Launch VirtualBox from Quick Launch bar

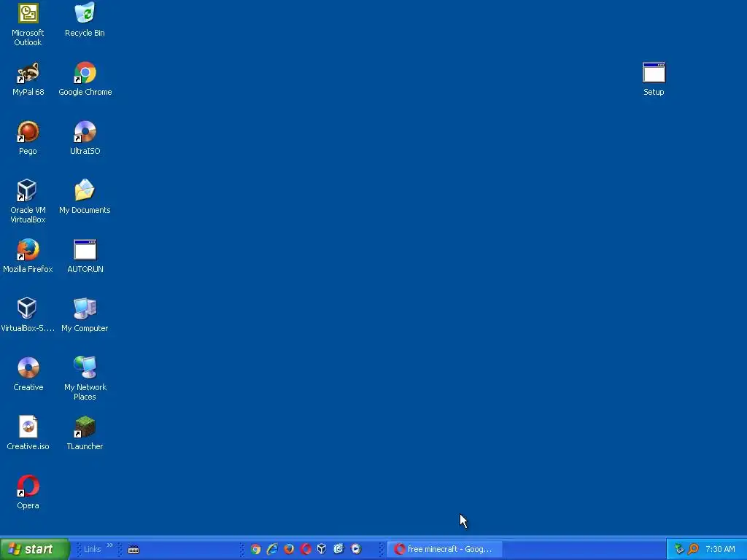322,549
